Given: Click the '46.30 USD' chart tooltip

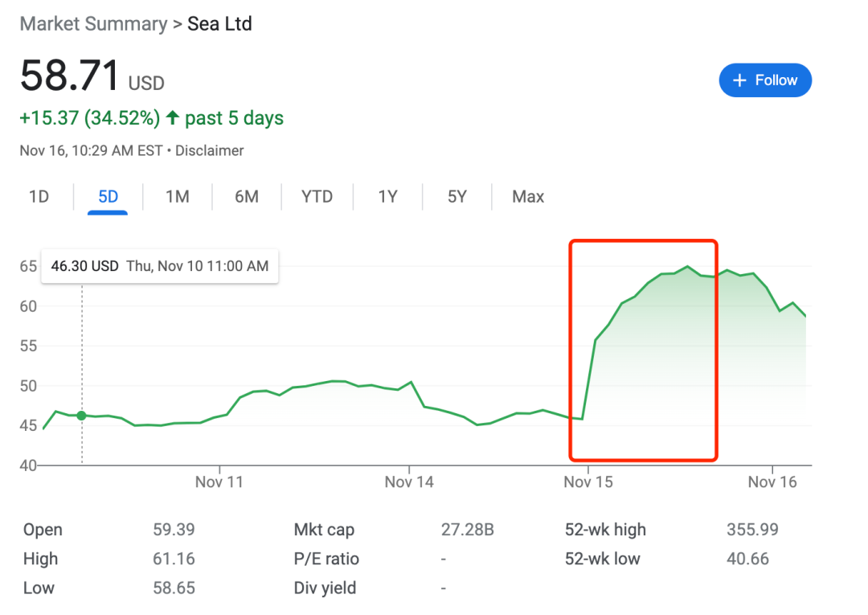Looking at the screenshot, I should tap(159, 266).
